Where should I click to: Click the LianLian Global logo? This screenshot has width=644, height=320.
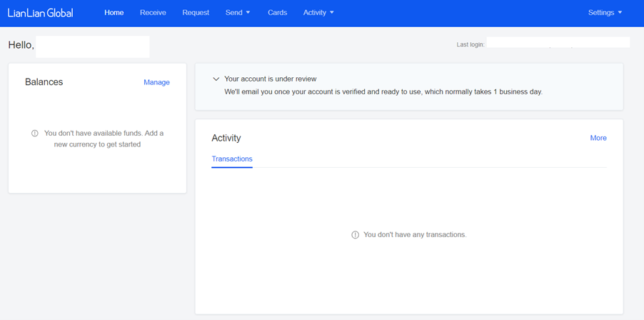(40, 13)
